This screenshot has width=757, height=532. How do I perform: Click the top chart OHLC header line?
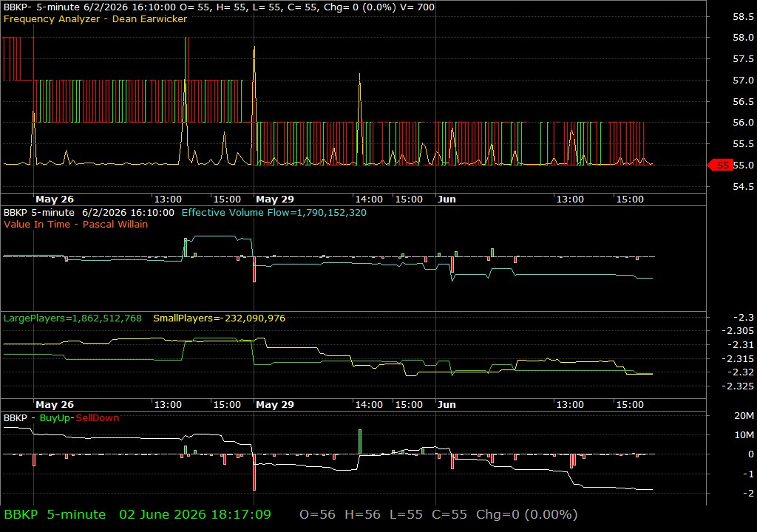(219, 7)
